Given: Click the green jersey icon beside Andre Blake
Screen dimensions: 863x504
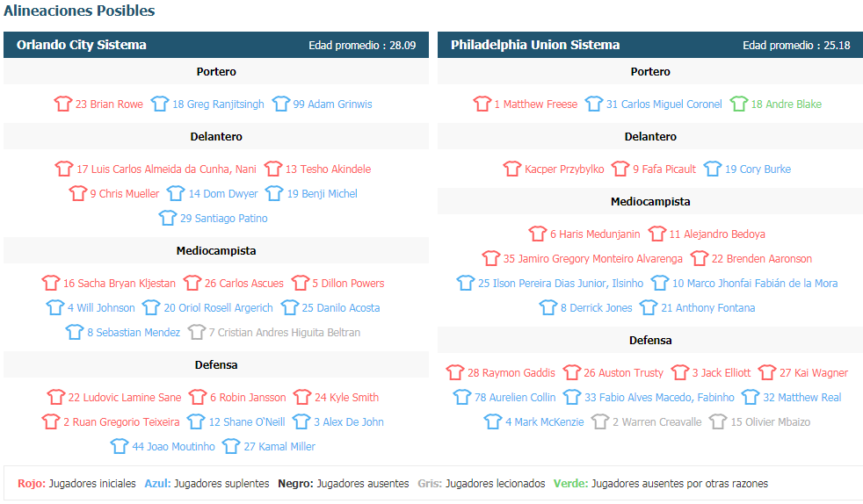Looking at the screenshot, I should click(738, 104).
